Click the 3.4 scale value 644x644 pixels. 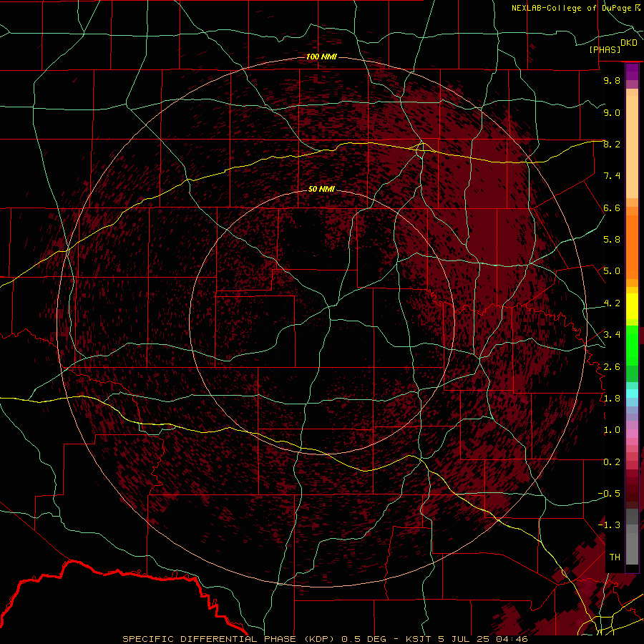pos(612,335)
